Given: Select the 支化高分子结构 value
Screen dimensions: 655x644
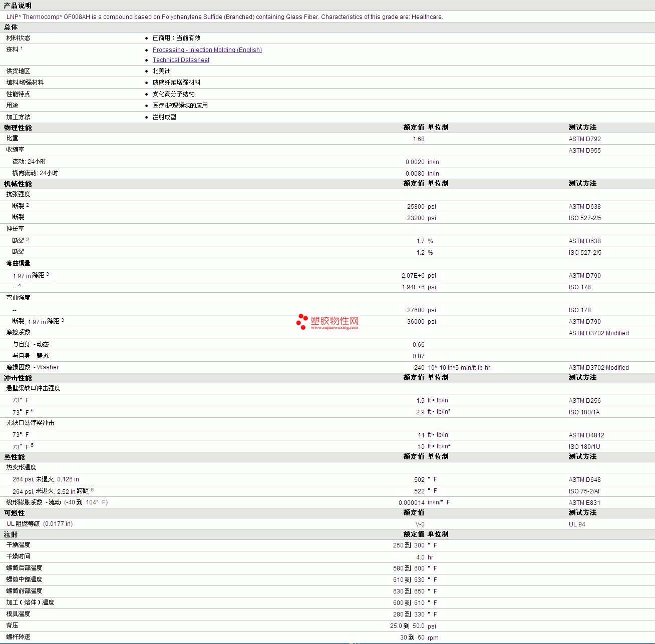Looking at the screenshot, I should click(173, 94).
